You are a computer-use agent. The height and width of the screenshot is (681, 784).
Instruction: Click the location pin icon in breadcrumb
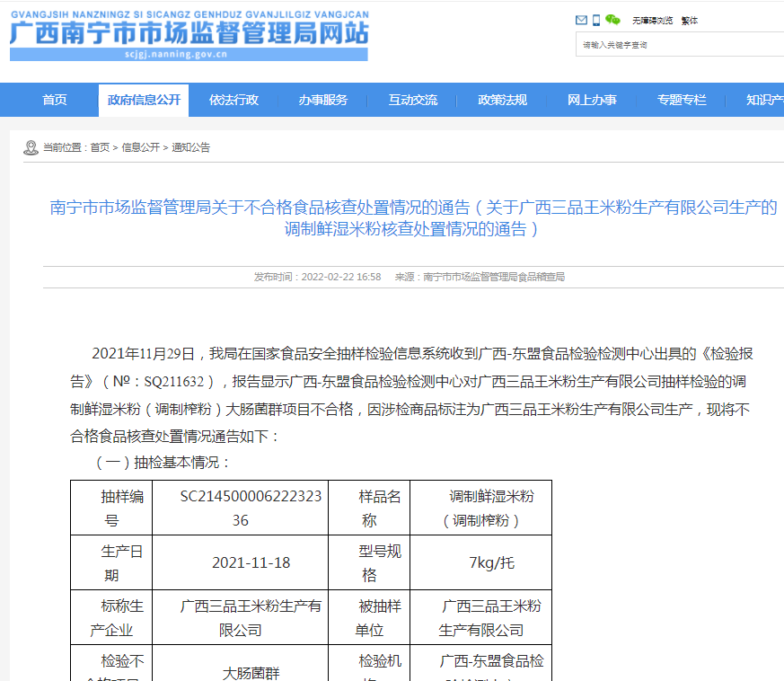31,147
